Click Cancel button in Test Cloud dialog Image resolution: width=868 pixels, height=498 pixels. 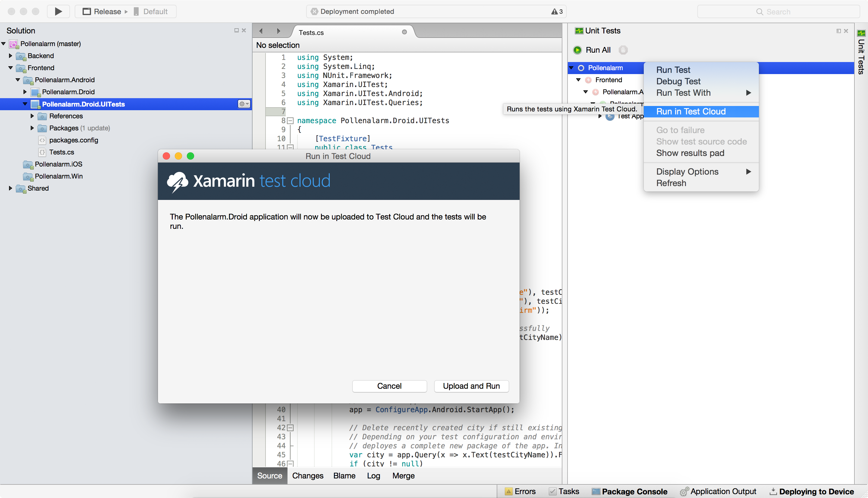389,386
